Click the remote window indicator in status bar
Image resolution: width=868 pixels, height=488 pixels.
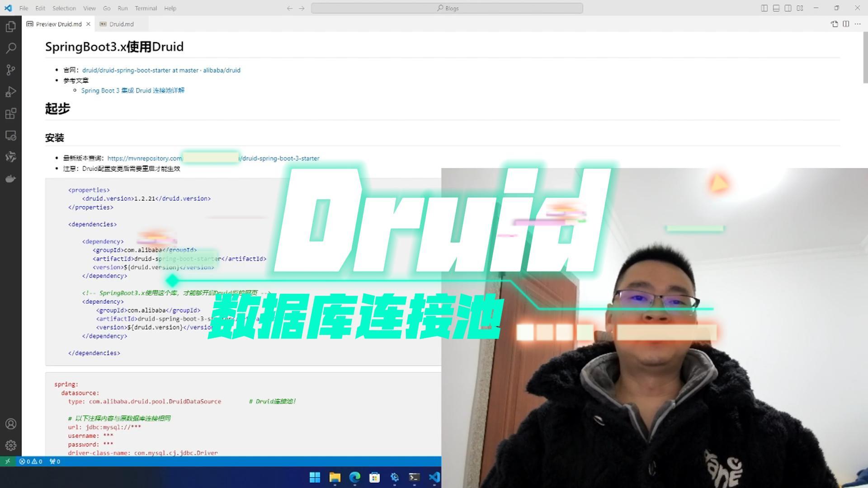coord(7,461)
